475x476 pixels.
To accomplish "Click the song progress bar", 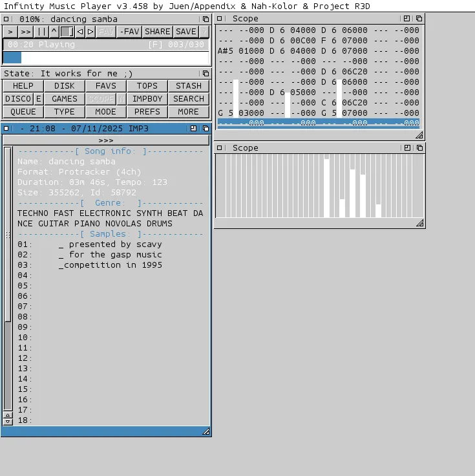I will [x=106, y=58].
